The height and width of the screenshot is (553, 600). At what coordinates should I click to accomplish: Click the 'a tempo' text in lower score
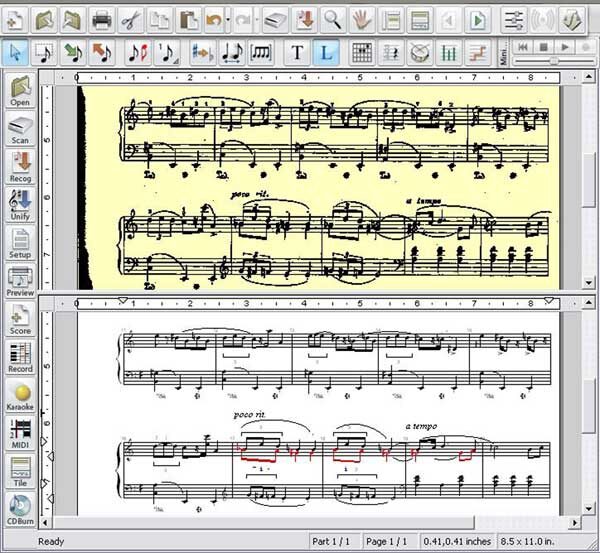(421, 426)
